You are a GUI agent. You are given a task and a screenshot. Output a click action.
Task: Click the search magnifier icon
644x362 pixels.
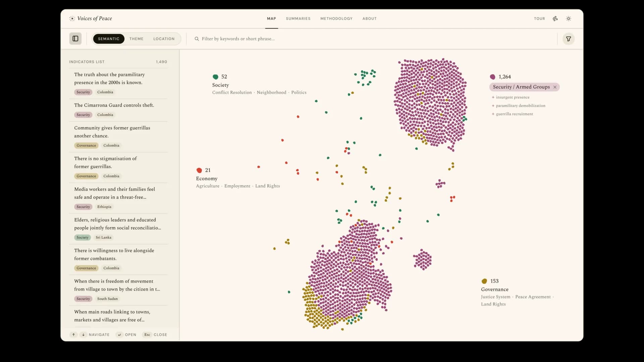pos(197,39)
